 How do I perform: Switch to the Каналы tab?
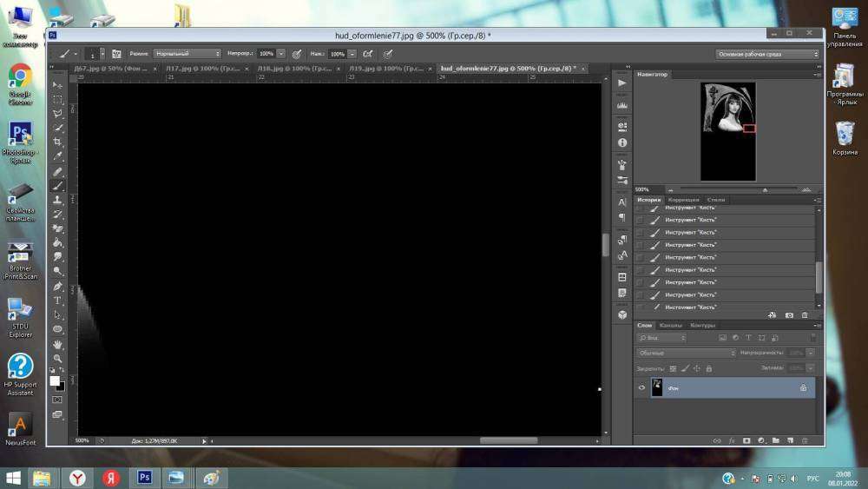671,326
